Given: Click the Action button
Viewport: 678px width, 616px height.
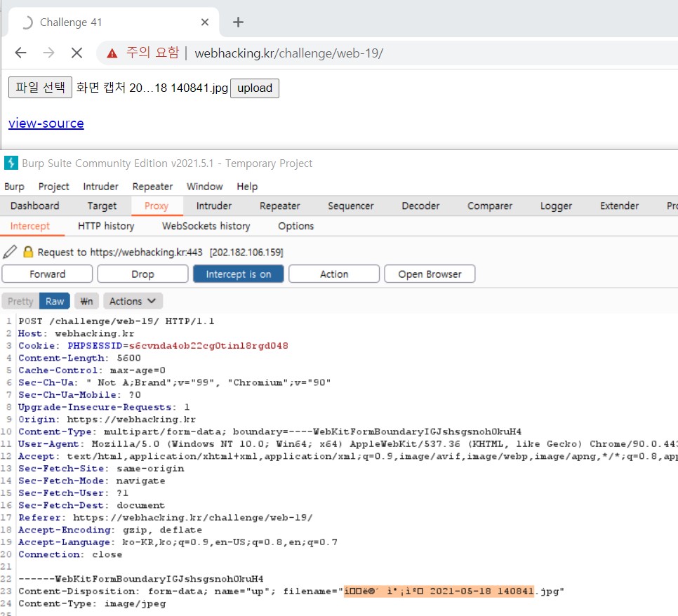Looking at the screenshot, I should coord(334,274).
